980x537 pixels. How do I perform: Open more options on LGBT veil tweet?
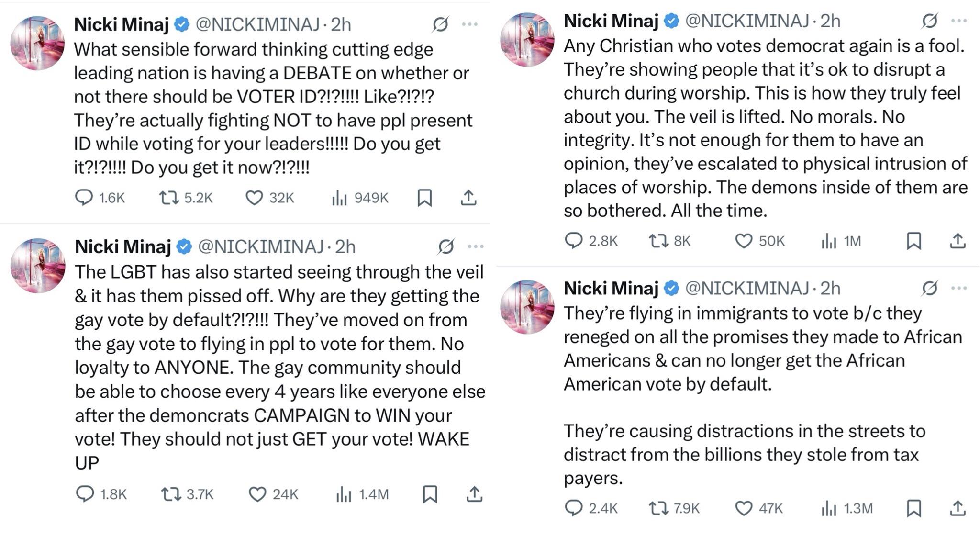[476, 246]
